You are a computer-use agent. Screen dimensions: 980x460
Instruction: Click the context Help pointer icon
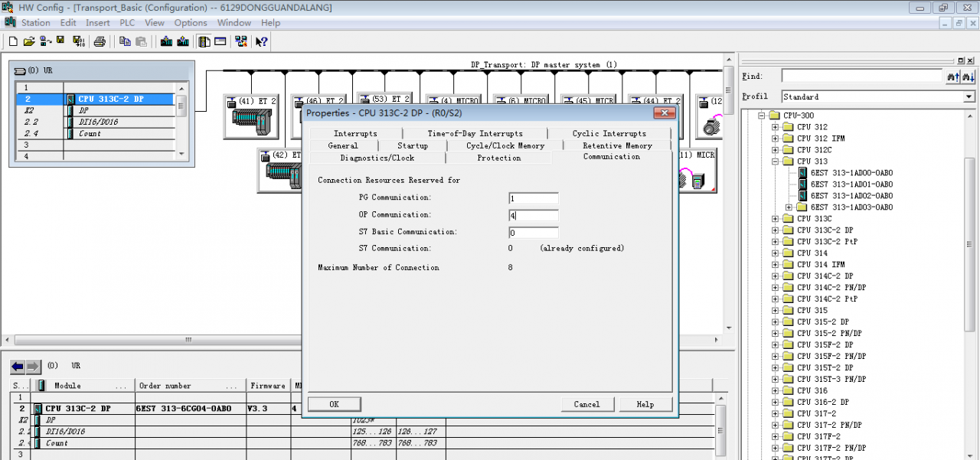coord(262,41)
